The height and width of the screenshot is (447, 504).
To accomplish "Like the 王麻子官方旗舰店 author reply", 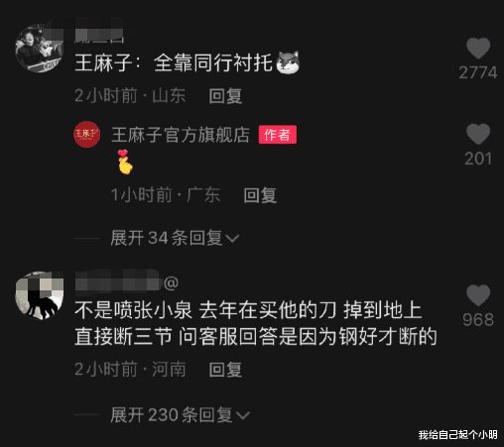I will click(478, 134).
